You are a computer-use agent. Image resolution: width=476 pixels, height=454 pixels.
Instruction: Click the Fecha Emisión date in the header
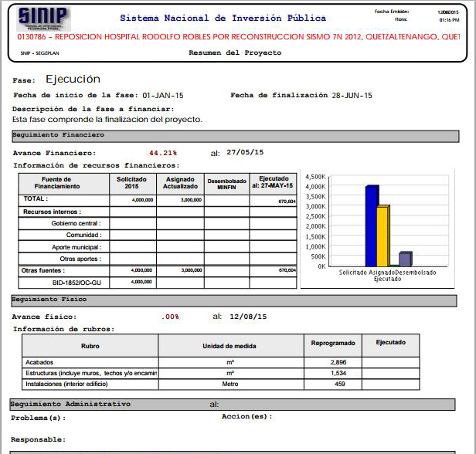pos(448,12)
